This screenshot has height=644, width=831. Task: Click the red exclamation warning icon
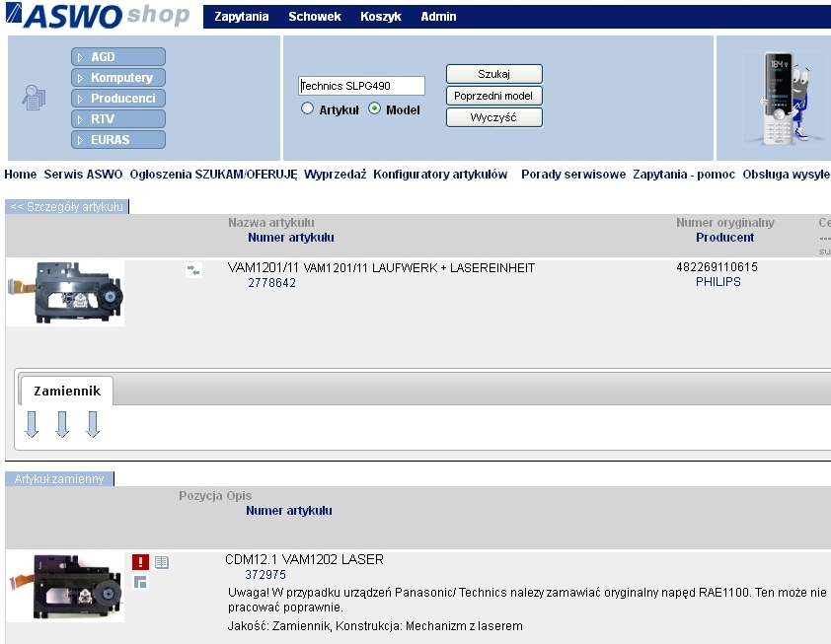click(x=140, y=562)
